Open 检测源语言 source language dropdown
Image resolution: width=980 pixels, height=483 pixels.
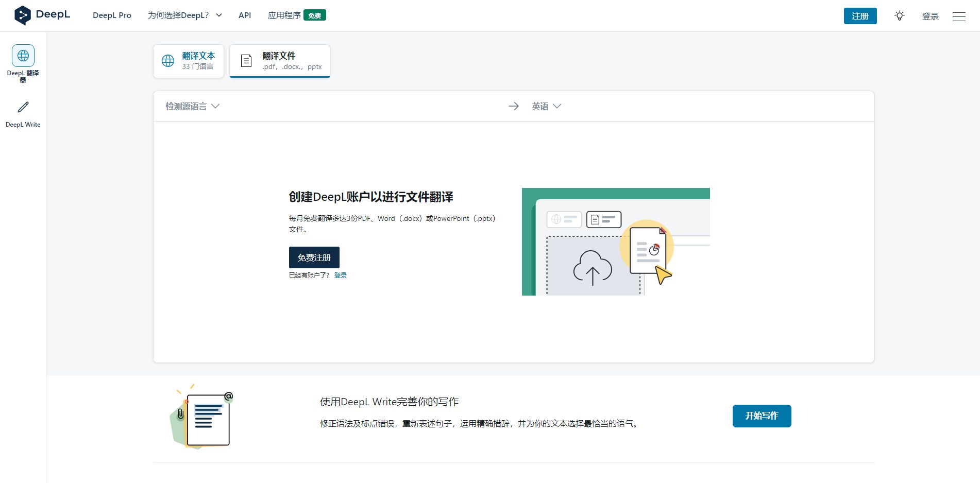pyautogui.click(x=193, y=106)
